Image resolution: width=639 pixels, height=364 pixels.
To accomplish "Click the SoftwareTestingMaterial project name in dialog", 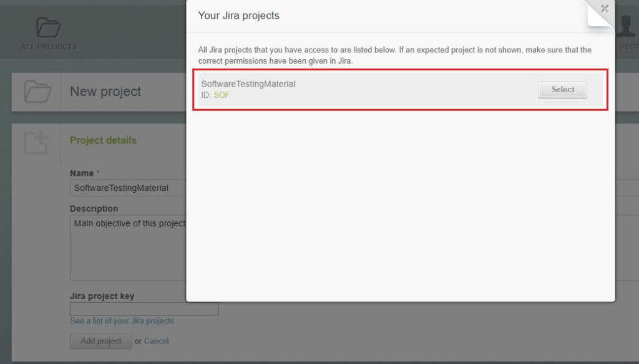I will click(248, 84).
